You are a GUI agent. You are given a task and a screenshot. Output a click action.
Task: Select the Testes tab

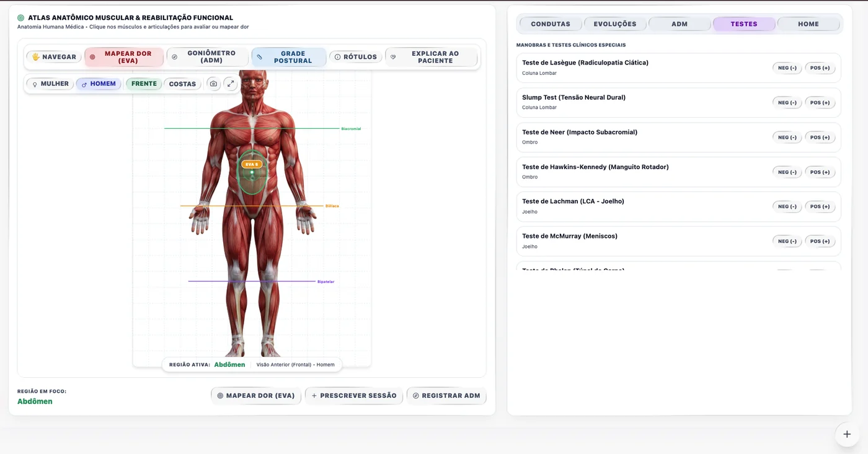(x=744, y=24)
